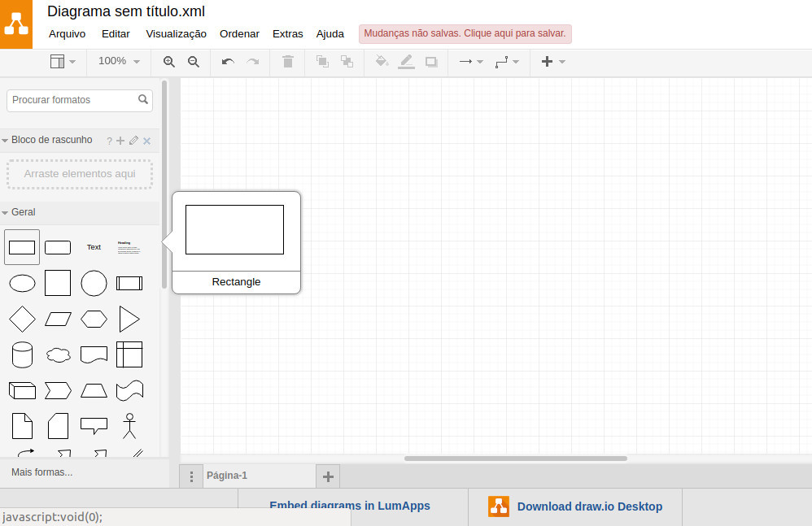
Task: Select the cloud shape
Action: pyautogui.click(x=58, y=354)
